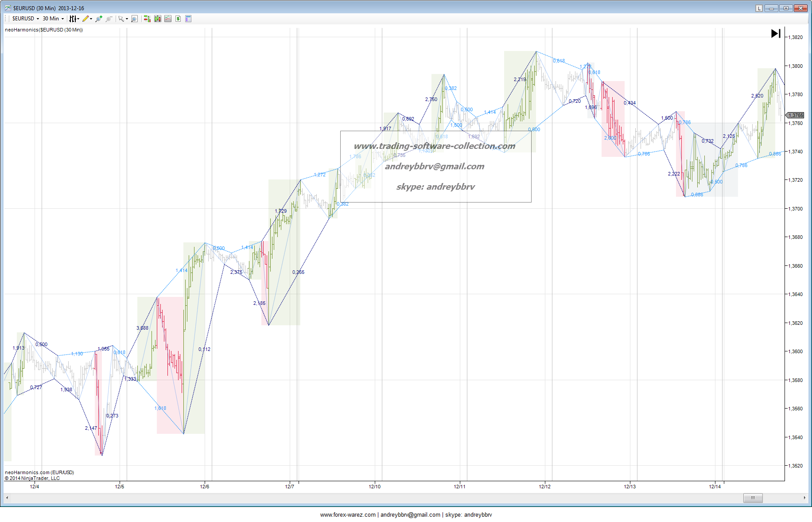Open the chart properties icon

pyautogui.click(x=188, y=19)
